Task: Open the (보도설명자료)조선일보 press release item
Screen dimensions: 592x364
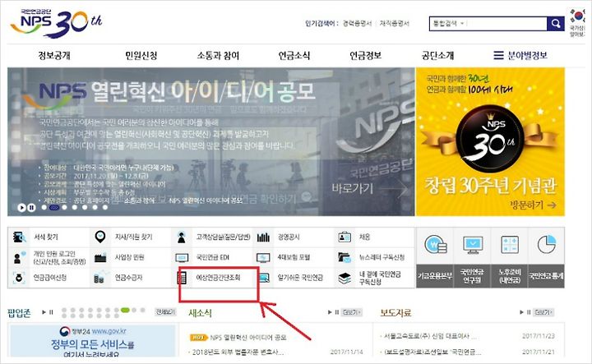Action: click(x=432, y=352)
